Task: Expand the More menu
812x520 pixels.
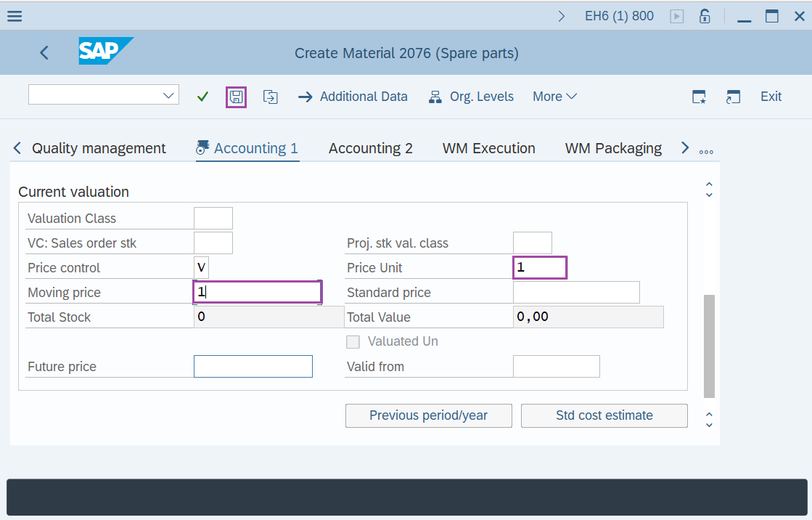Action: 554,97
